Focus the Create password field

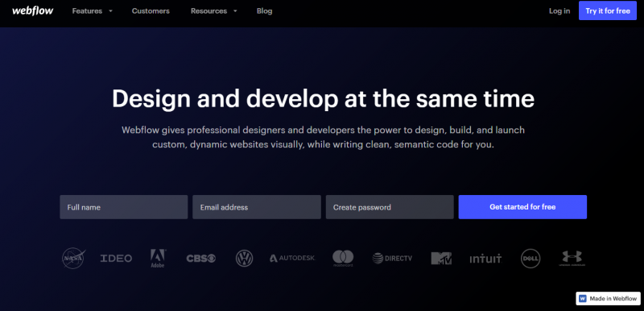pyautogui.click(x=390, y=207)
